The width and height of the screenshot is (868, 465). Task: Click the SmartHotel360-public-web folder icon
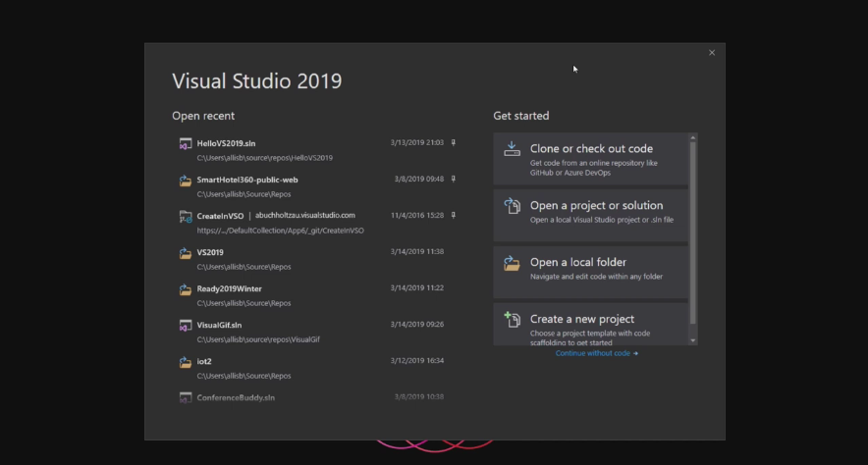click(185, 181)
